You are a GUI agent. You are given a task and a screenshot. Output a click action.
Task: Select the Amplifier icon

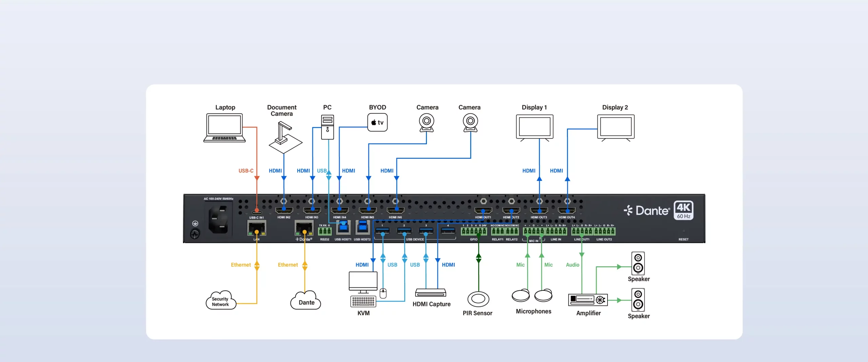588,300
